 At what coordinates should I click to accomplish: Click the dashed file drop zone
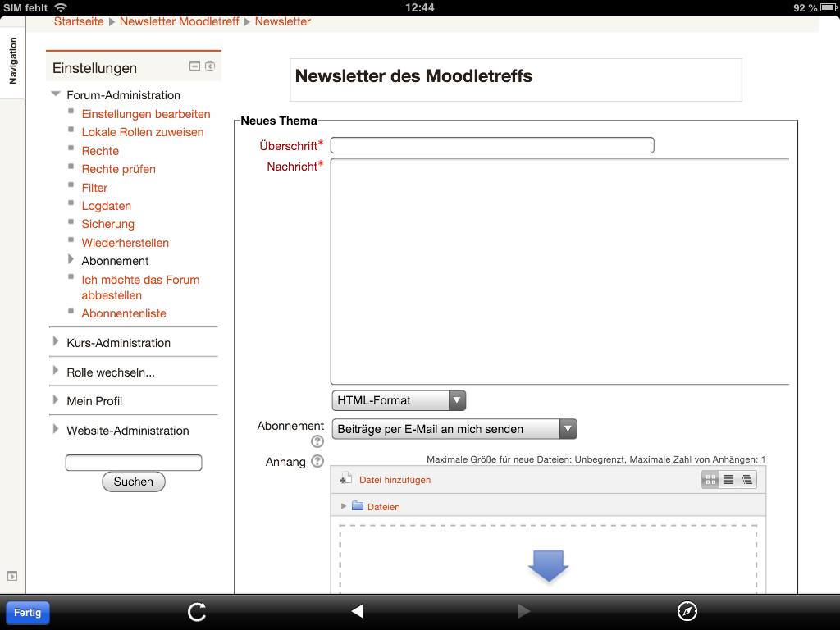coord(548,559)
